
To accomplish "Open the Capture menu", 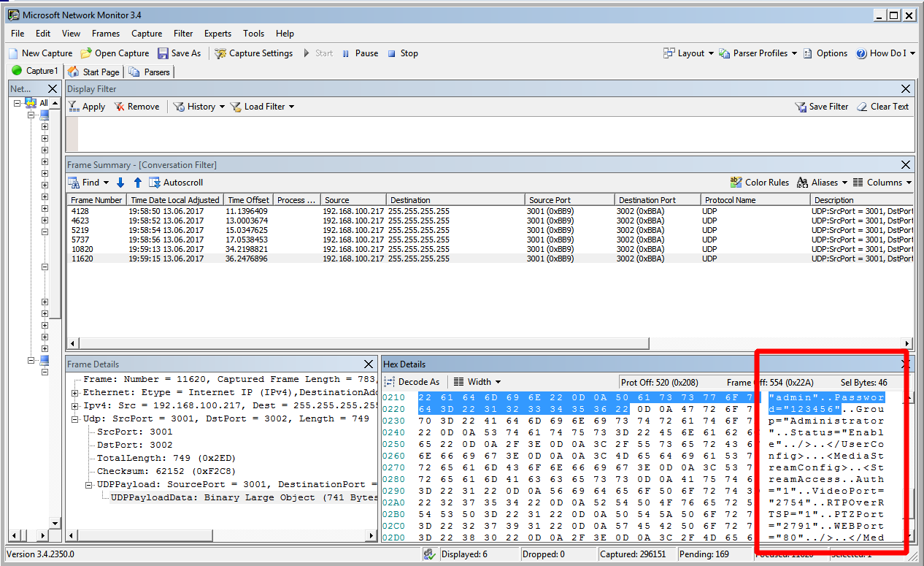I will coord(147,34).
